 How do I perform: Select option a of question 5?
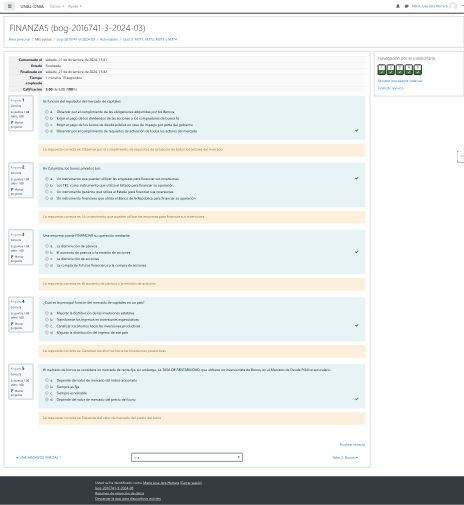coord(47,380)
